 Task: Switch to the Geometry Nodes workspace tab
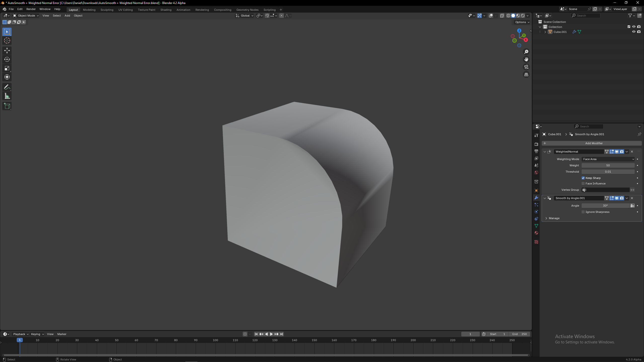[247, 10]
